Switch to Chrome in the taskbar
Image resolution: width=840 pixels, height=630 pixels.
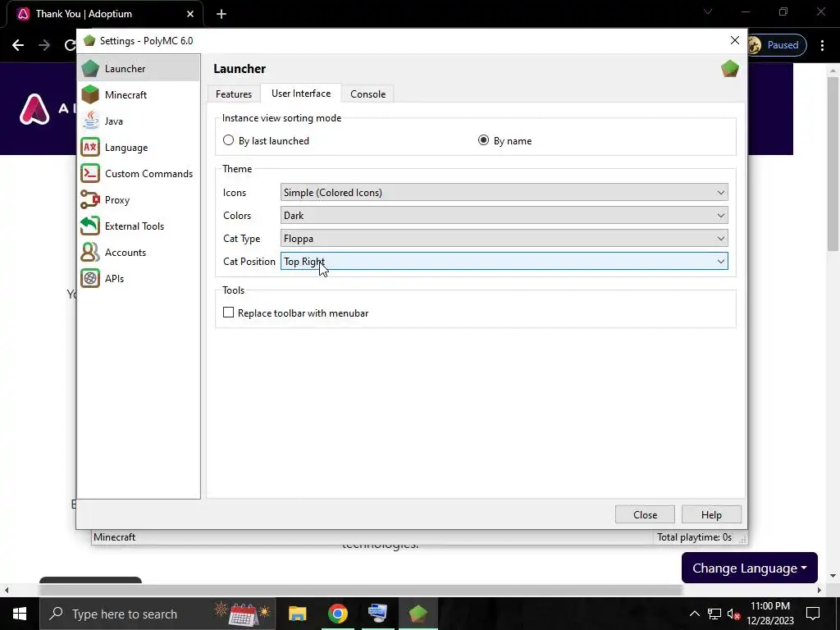pos(337,614)
